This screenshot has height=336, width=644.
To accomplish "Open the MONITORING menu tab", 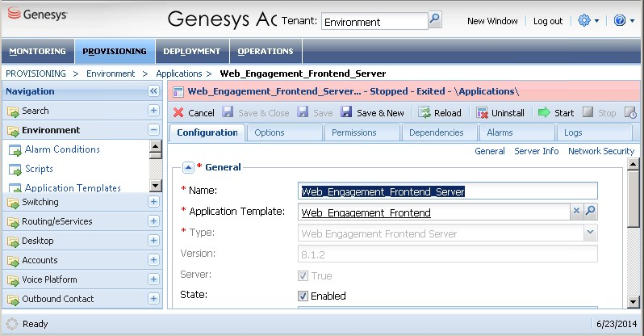I will (38, 51).
